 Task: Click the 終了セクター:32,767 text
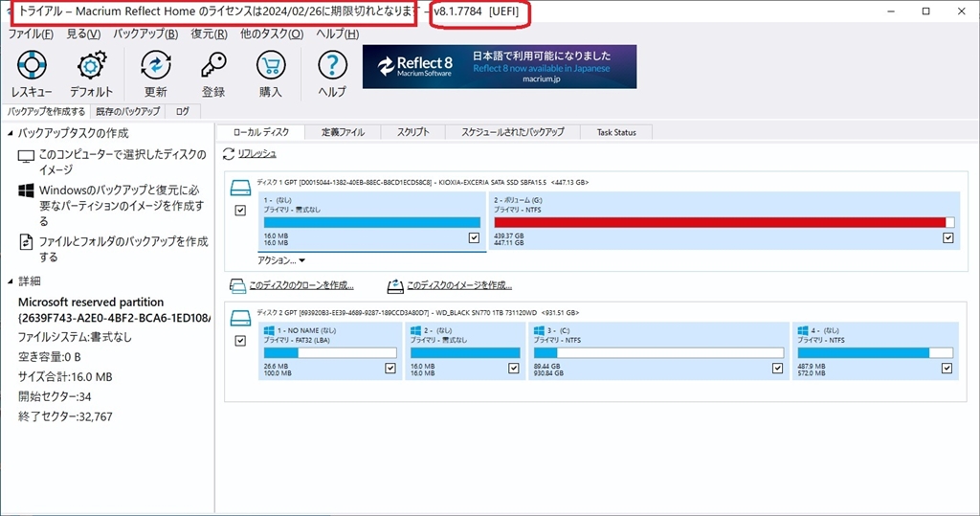pos(65,417)
